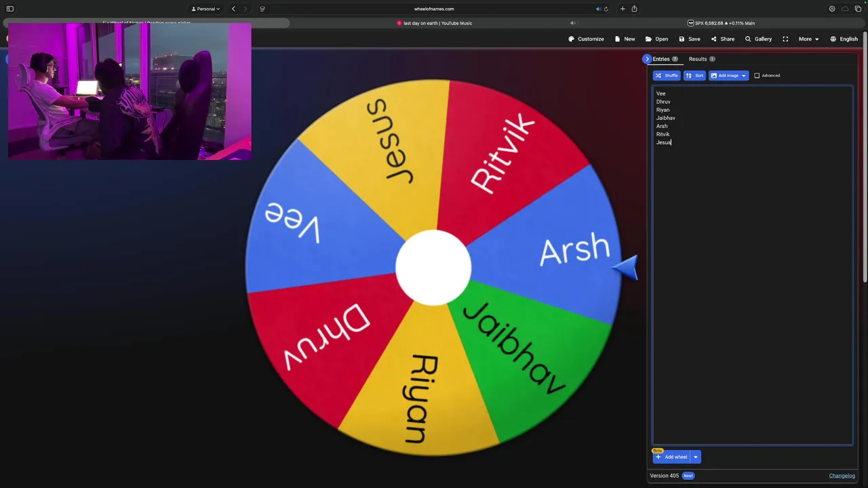Click the browser share icon
Image resolution: width=868 pixels, height=488 pixels.
point(634,9)
